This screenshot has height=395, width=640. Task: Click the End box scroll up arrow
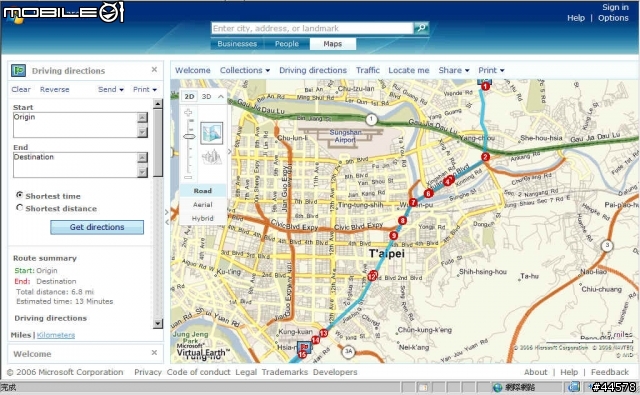[142, 158]
